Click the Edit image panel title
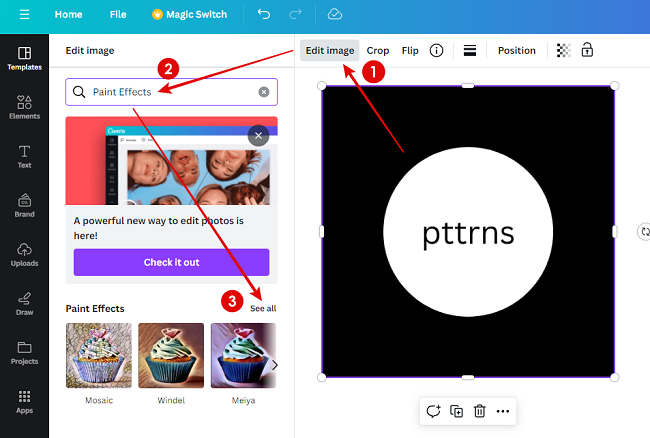 [x=90, y=51]
